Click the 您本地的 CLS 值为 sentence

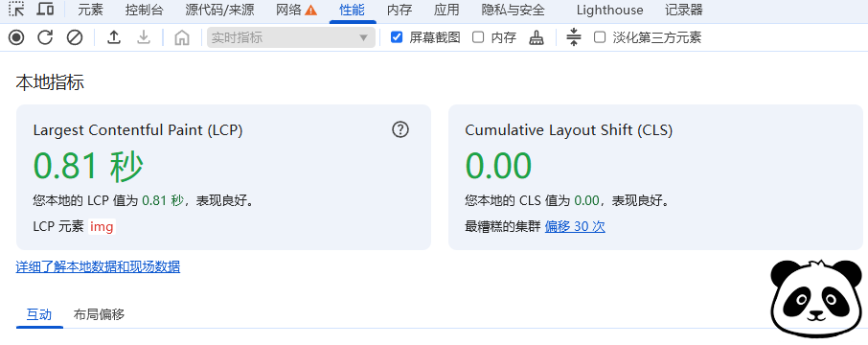pos(568,200)
